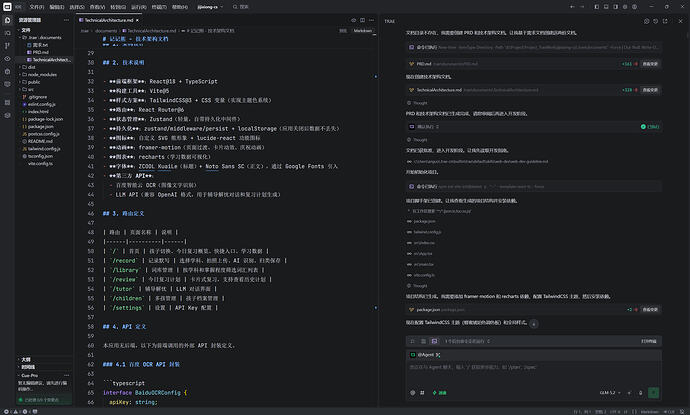
Task: Click the scroll-to-bottom arrow in chat
Action: (534, 324)
